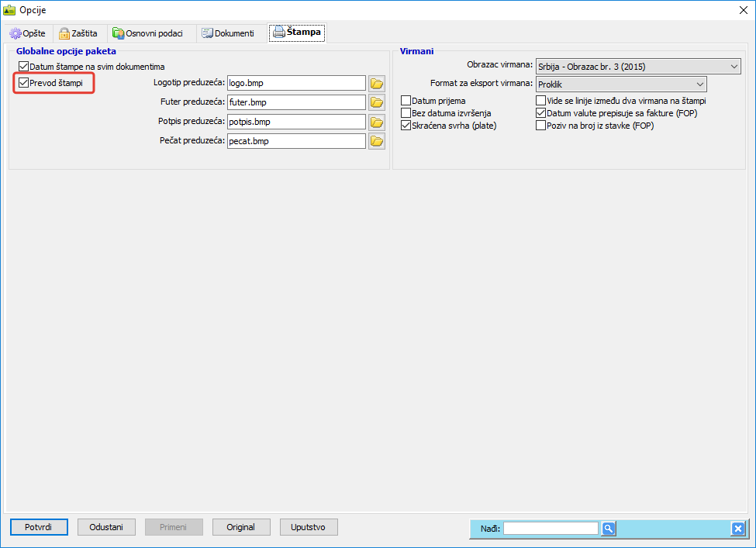Click into the Nađi search field
This screenshot has height=548, width=756.
tap(551, 529)
